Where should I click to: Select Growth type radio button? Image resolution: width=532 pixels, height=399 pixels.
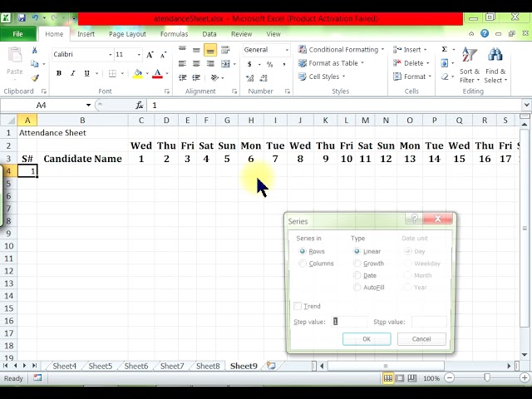tap(357, 264)
